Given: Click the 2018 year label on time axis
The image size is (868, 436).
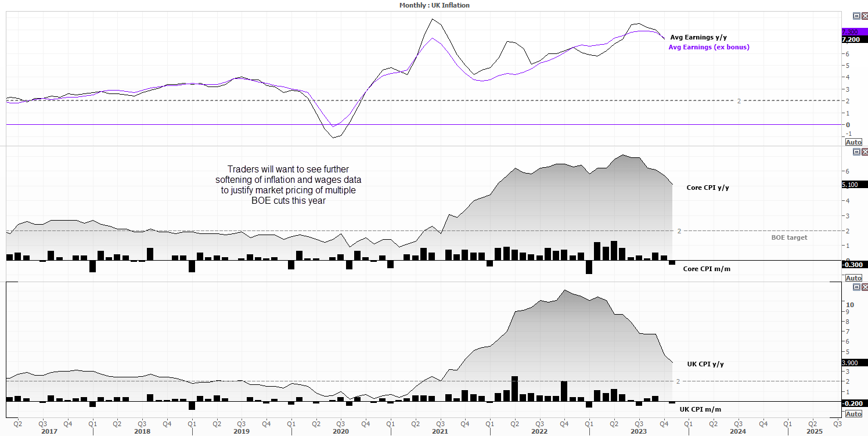Looking at the screenshot, I should [142, 431].
